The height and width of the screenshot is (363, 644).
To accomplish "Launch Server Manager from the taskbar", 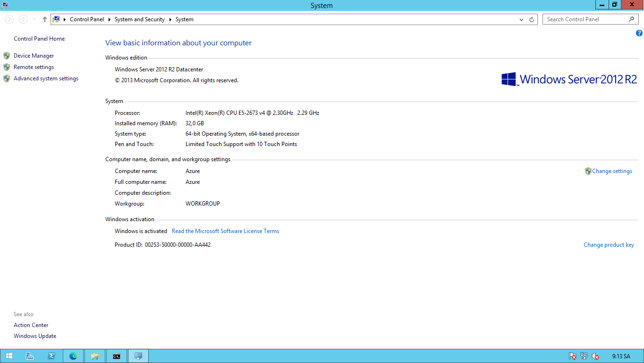I will (x=30, y=356).
